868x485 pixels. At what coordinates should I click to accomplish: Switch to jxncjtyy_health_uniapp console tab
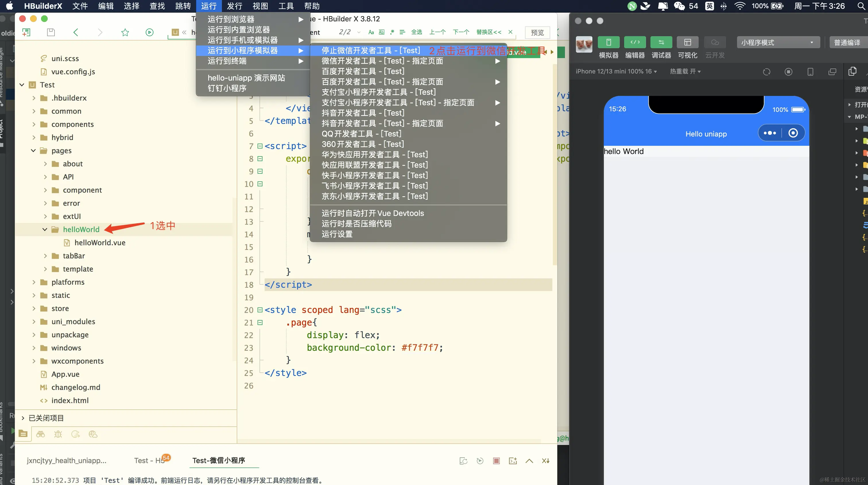[x=67, y=460]
